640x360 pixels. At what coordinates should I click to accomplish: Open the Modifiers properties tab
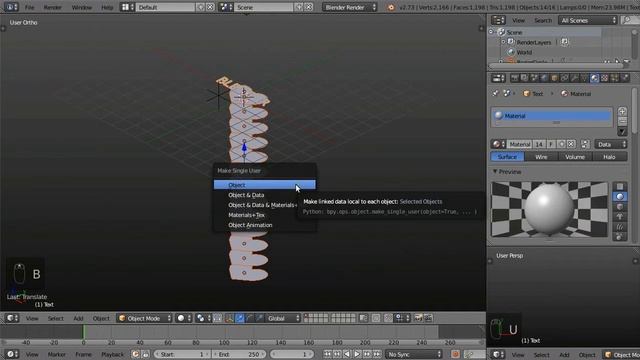[574, 78]
